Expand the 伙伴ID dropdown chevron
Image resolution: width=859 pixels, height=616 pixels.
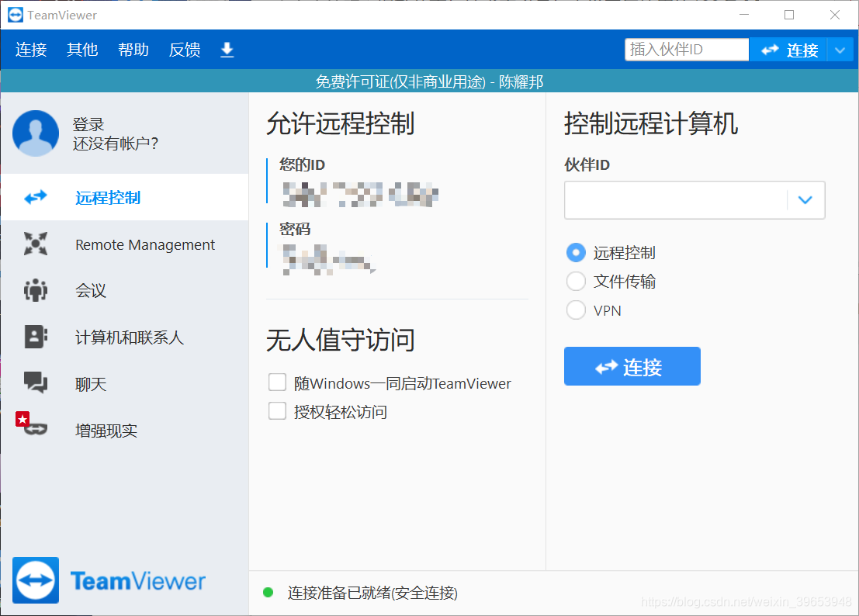point(805,200)
